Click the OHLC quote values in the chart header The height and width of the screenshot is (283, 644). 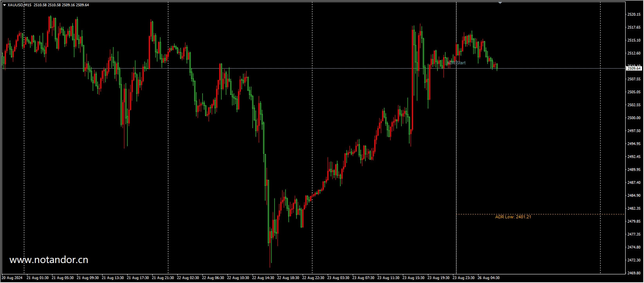pos(61,5)
